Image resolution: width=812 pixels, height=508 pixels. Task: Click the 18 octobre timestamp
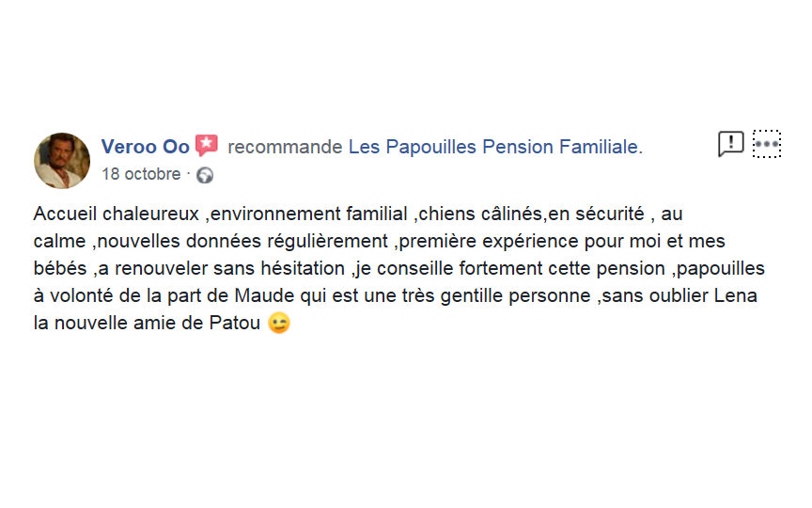pyautogui.click(x=140, y=174)
